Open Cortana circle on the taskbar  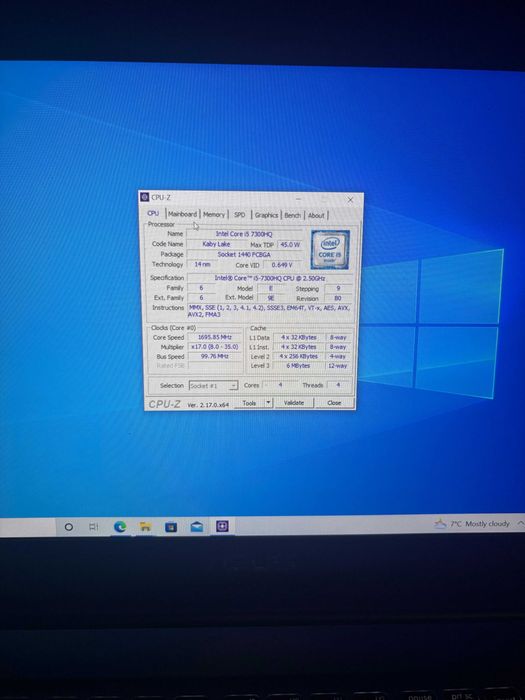pos(69,527)
